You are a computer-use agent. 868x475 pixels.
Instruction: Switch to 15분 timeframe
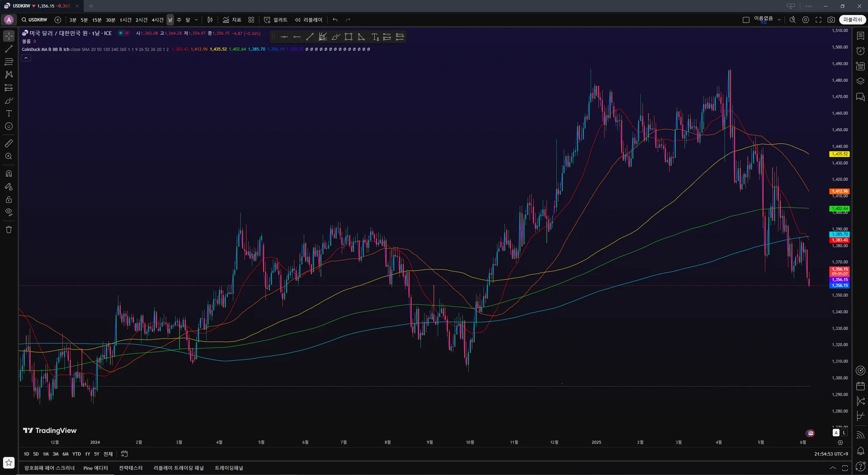pyautogui.click(x=97, y=20)
